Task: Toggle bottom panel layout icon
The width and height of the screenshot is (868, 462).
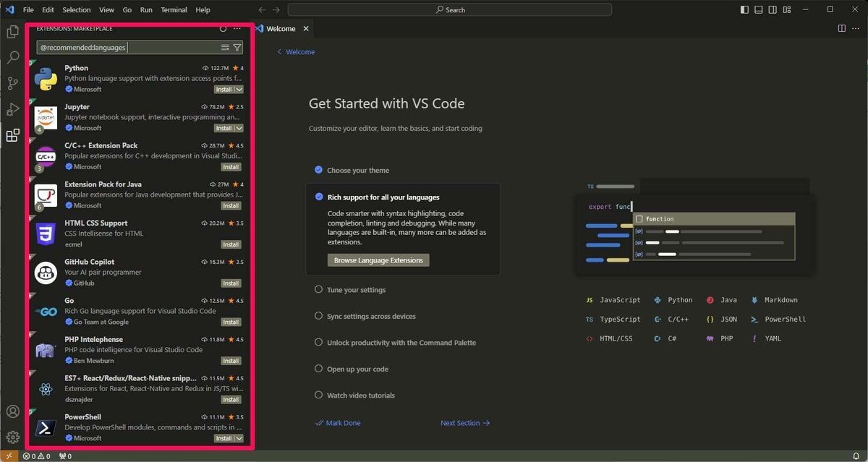Action: click(x=759, y=9)
